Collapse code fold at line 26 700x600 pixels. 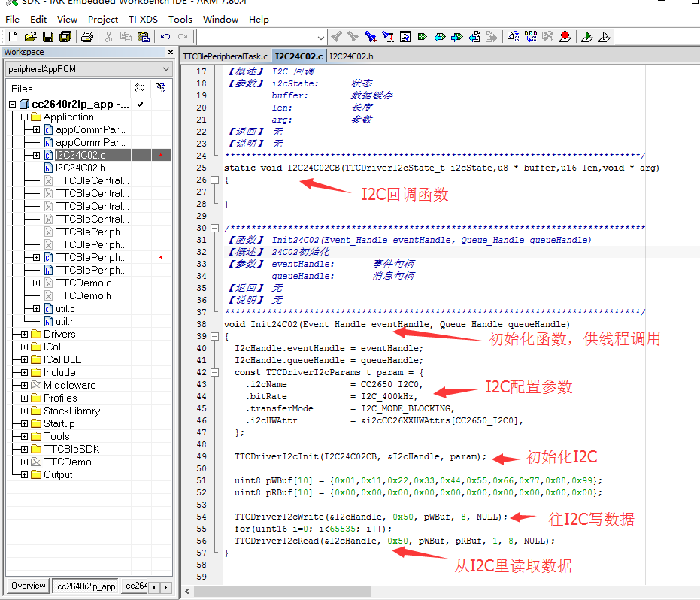pyautogui.click(x=215, y=180)
